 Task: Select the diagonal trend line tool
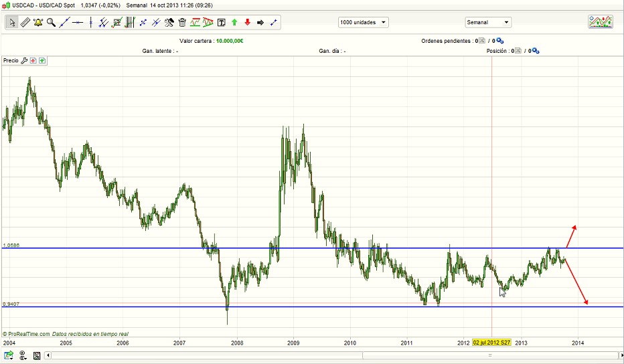click(64, 23)
